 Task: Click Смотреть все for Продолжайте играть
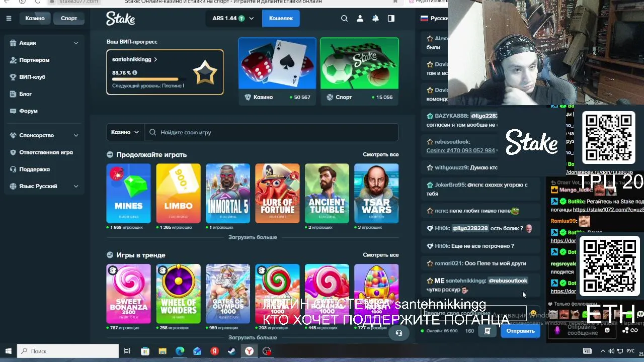click(380, 154)
